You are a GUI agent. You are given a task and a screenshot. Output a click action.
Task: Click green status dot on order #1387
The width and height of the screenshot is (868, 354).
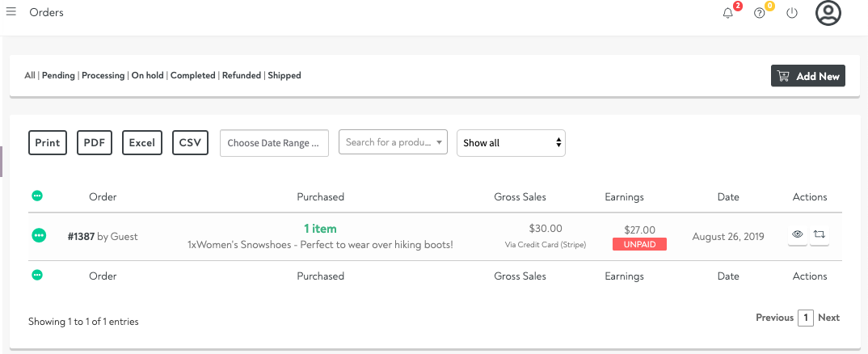pos(38,235)
